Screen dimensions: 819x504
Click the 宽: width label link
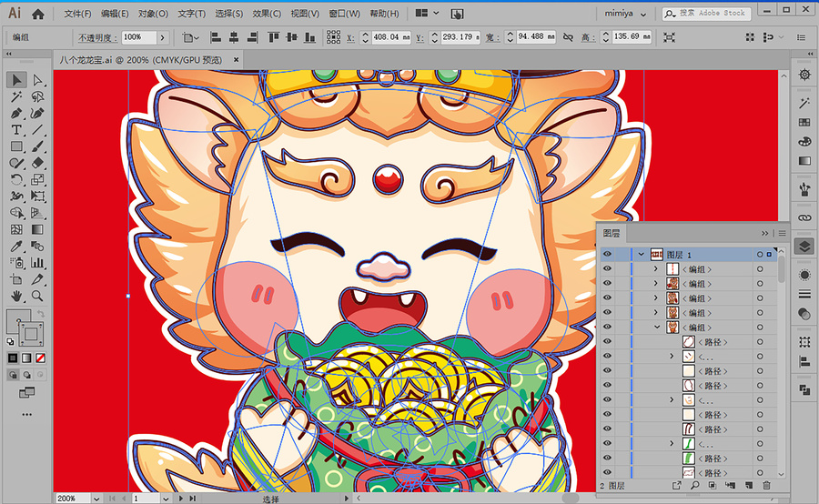pos(491,37)
